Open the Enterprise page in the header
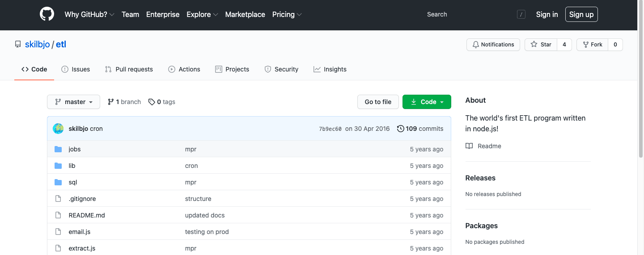This screenshot has width=644, height=255. tap(163, 14)
